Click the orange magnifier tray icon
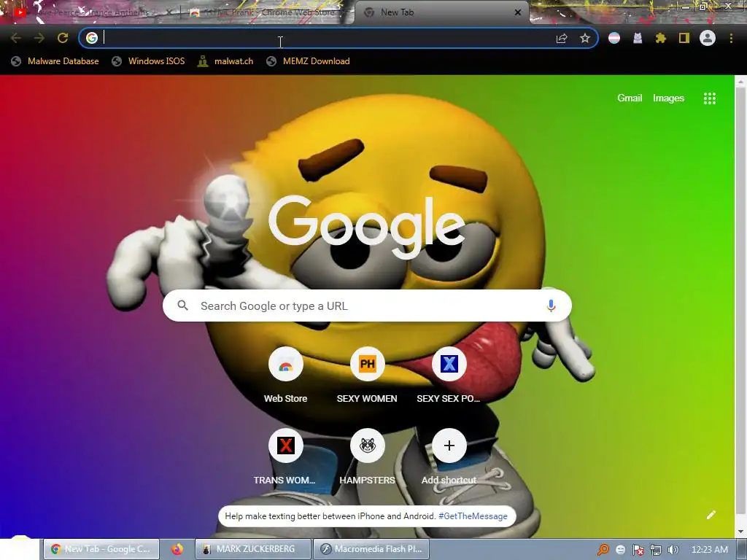The height and width of the screenshot is (560, 747). 603,550
